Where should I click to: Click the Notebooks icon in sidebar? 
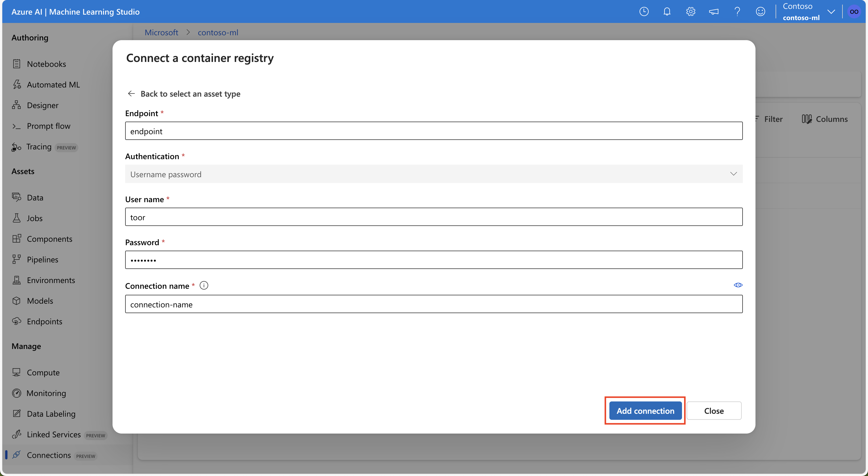17,63
